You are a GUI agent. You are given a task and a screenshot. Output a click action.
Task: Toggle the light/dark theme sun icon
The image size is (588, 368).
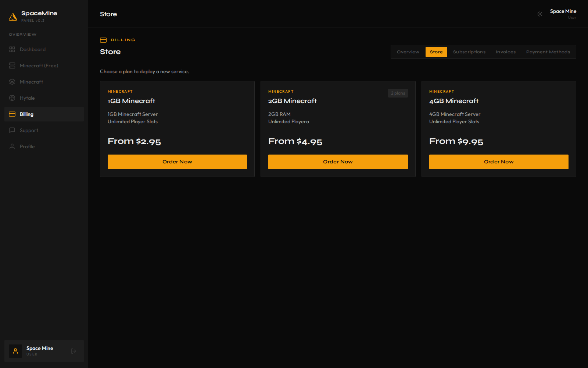pyautogui.click(x=540, y=14)
